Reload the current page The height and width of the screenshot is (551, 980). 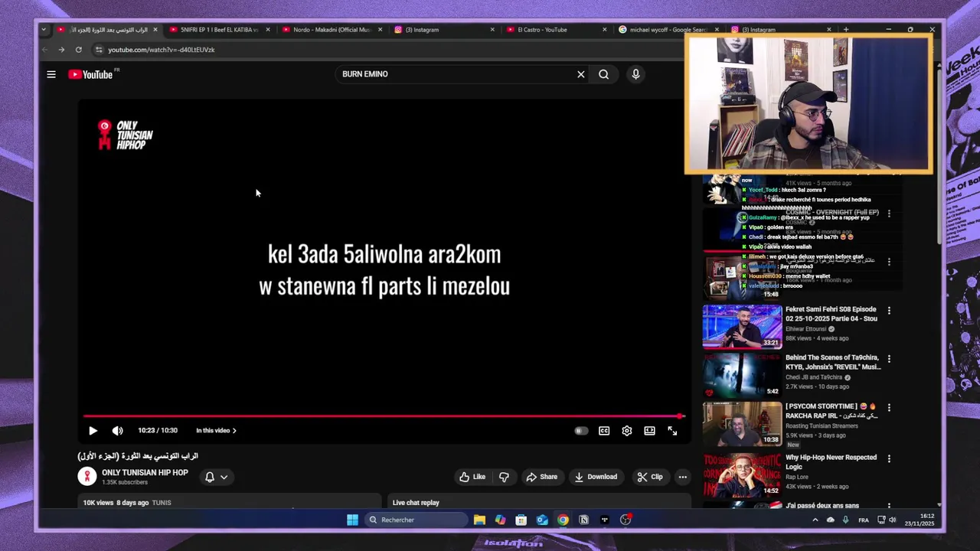pyautogui.click(x=78, y=50)
